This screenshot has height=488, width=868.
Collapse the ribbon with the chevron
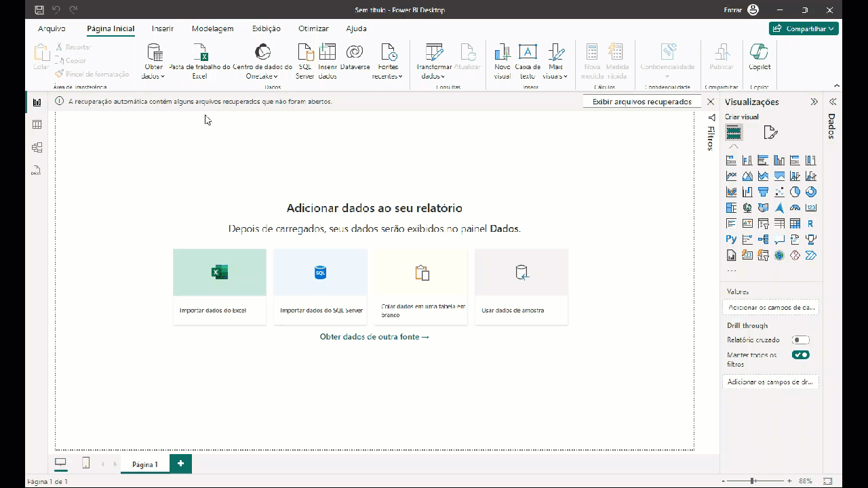837,85
